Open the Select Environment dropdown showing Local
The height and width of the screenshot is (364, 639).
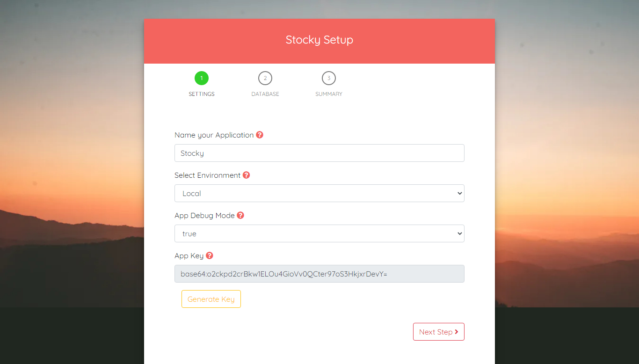click(319, 193)
